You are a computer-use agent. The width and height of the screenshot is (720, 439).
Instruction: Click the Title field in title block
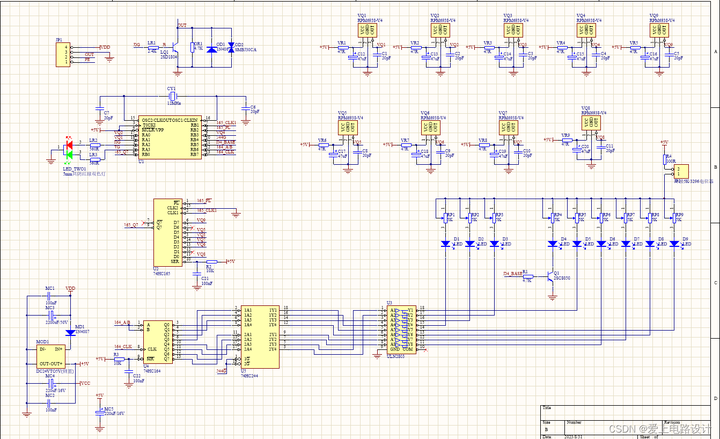[x=624, y=412]
